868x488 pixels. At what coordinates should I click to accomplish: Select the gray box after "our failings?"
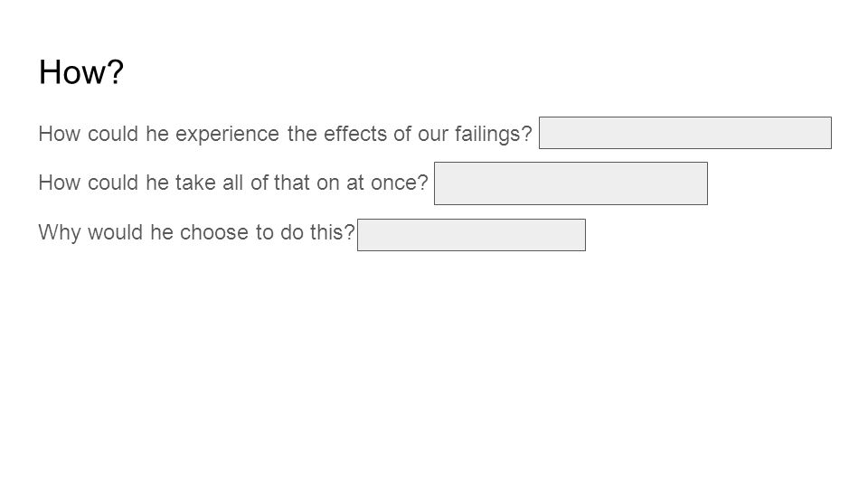point(685,133)
